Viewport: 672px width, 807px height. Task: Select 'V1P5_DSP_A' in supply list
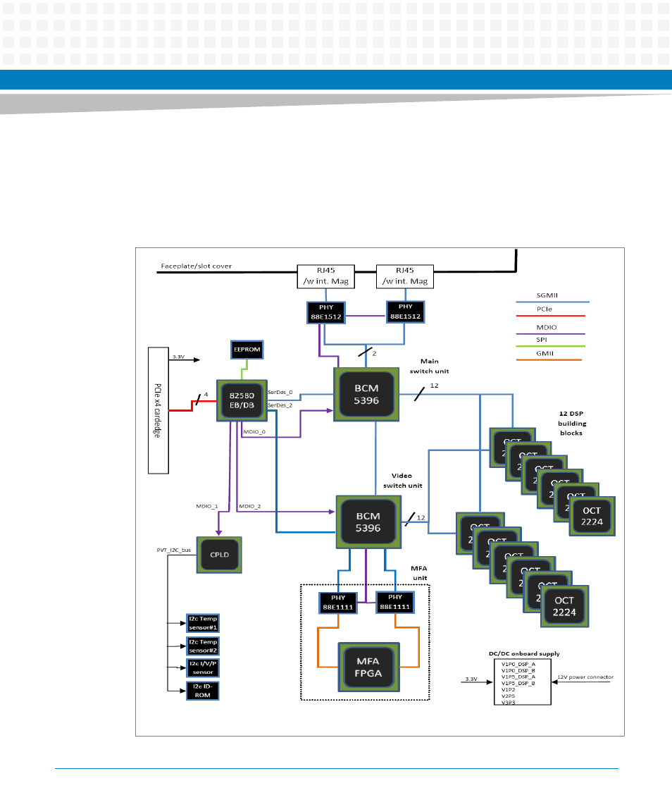pos(518,677)
